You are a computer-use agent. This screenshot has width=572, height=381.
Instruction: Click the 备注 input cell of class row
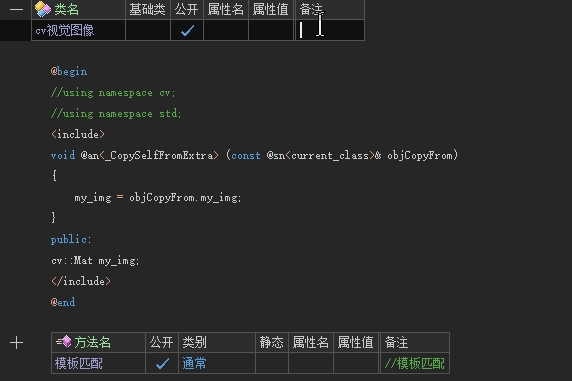[329, 30]
